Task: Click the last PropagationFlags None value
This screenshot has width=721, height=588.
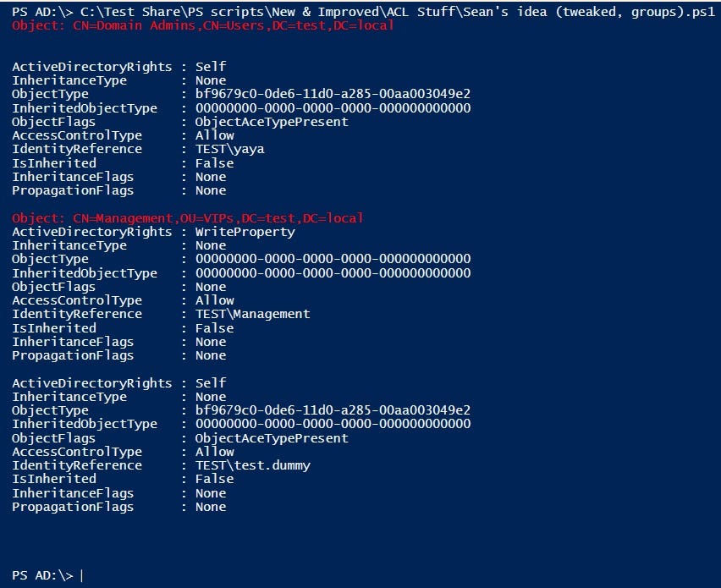Action: pos(211,507)
